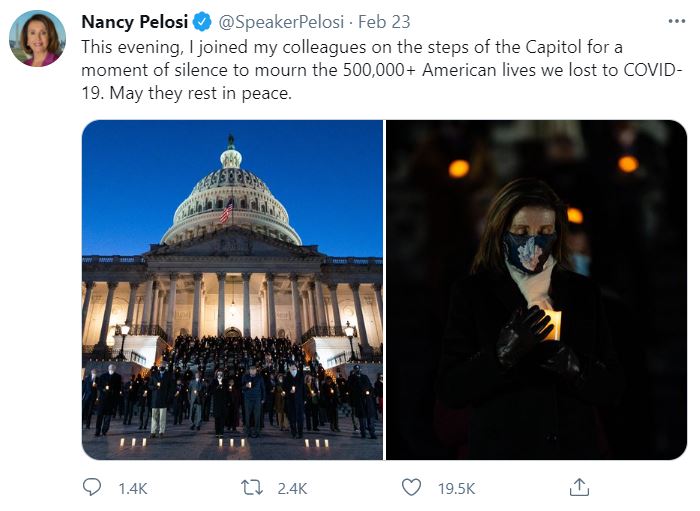
Task: Open the Capitol steps photo
Action: [232, 290]
